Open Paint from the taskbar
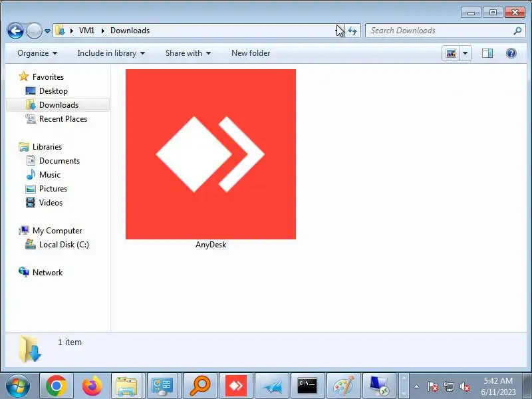The width and height of the screenshot is (532, 399). [x=343, y=386]
